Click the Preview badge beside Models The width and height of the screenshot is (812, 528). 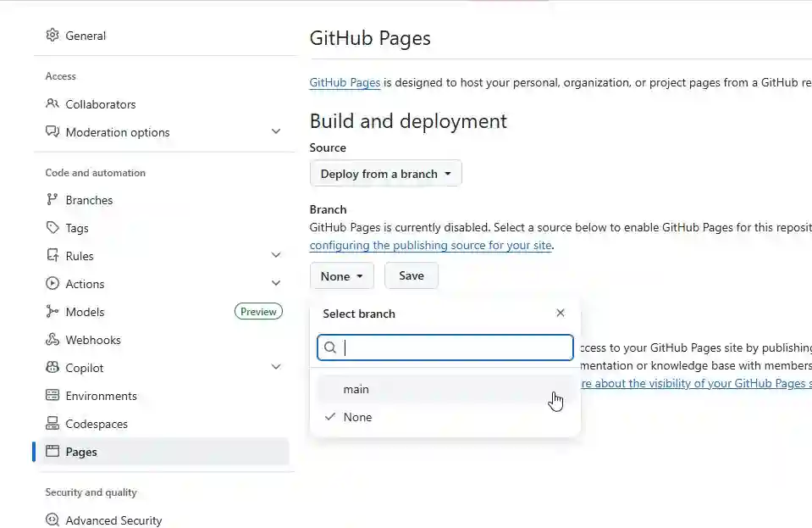coord(258,311)
